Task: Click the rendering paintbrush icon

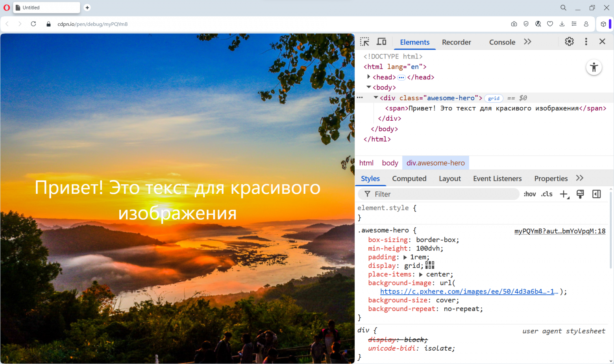Action: coord(580,194)
